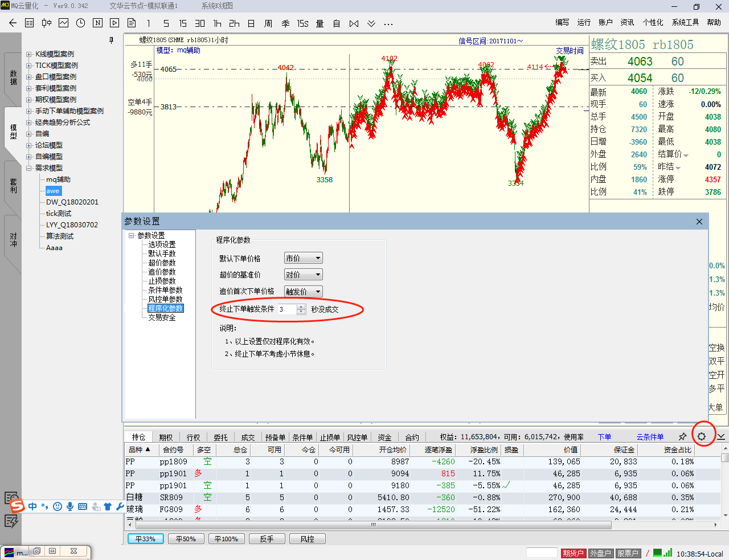Screen dimensions: 729x560
Task: Click the play icon in the toolbar
Action: point(114,23)
